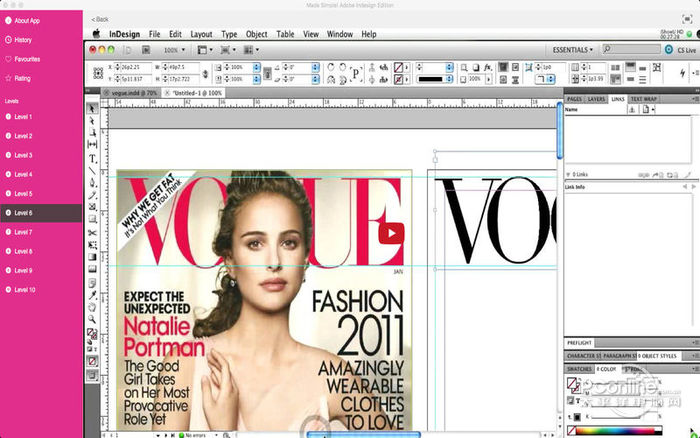Image resolution: width=700 pixels, height=438 pixels.
Task: Select the Line tool
Action: (92, 171)
